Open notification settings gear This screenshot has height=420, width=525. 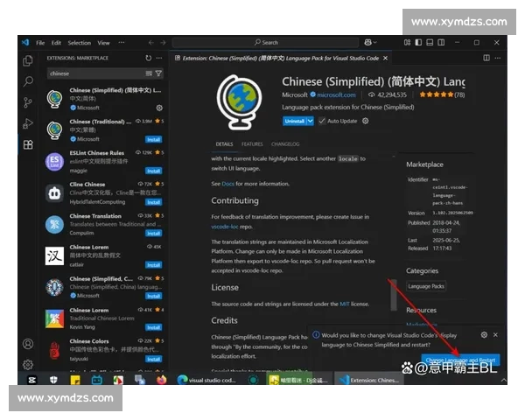(x=484, y=334)
